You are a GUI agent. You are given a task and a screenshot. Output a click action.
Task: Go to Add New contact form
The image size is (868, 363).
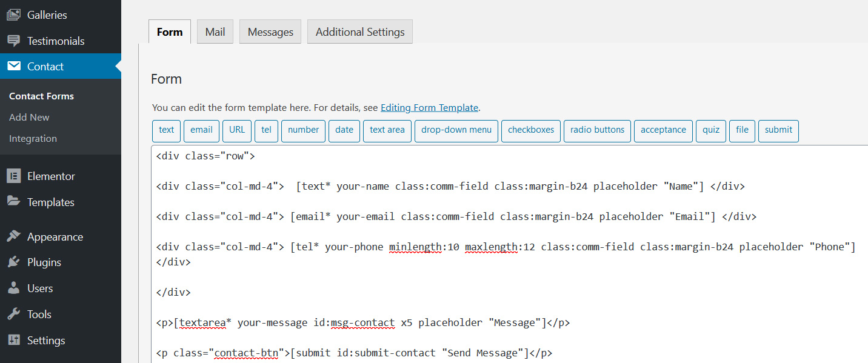tap(29, 118)
